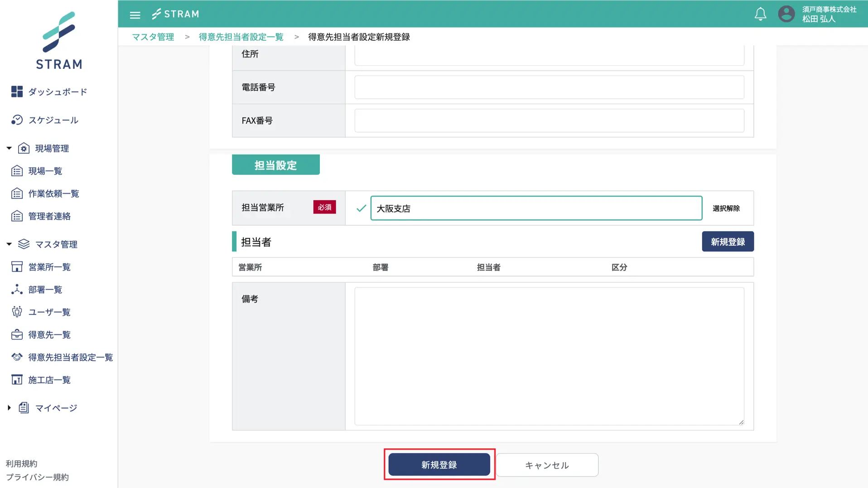Image resolution: width=868 pixels, height=488 pixels.
Task: Click the Schedule icon in sidebar
Action: coord(17,120)
